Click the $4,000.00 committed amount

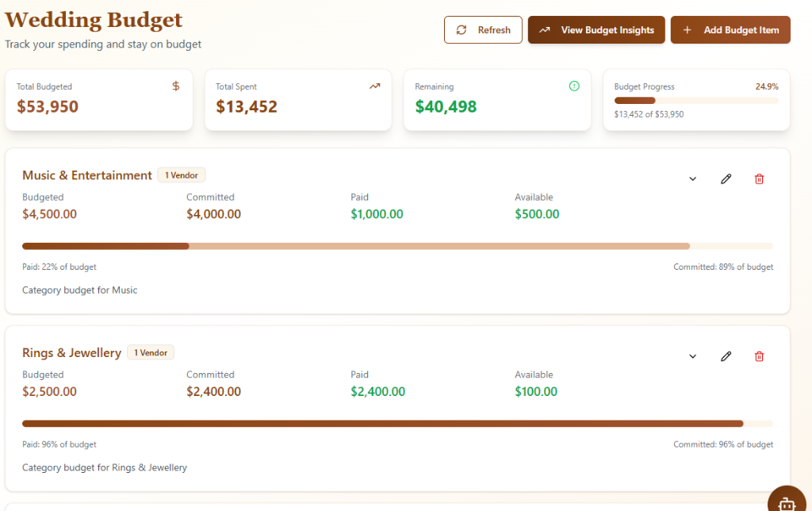(x=213, y=214)
